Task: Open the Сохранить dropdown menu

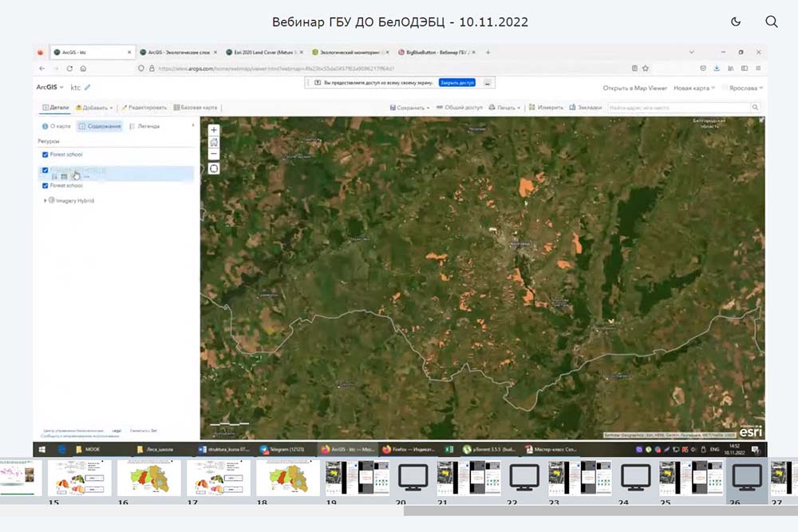Action: (x=410, y=107)
